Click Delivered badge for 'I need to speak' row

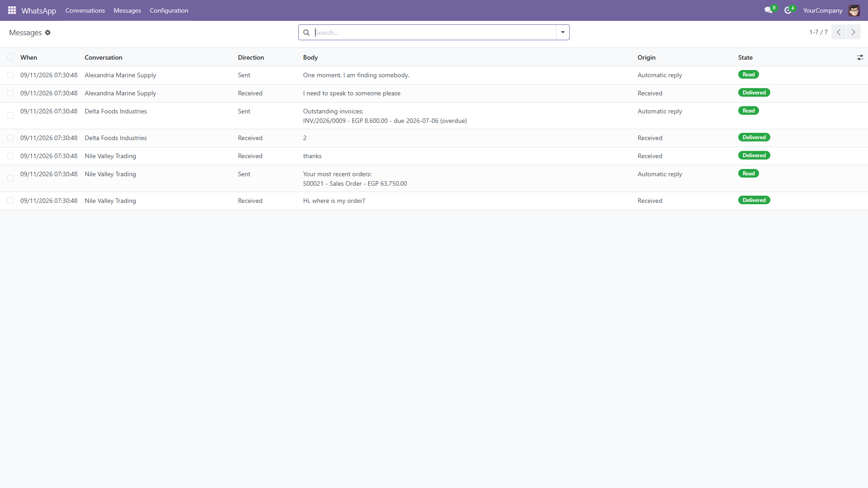coord(754,93)
